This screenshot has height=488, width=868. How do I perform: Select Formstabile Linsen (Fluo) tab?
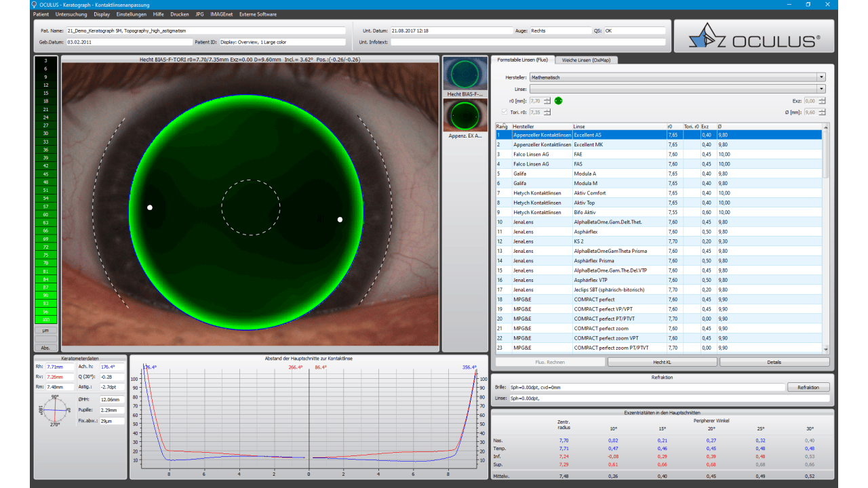tap(523, 60)
